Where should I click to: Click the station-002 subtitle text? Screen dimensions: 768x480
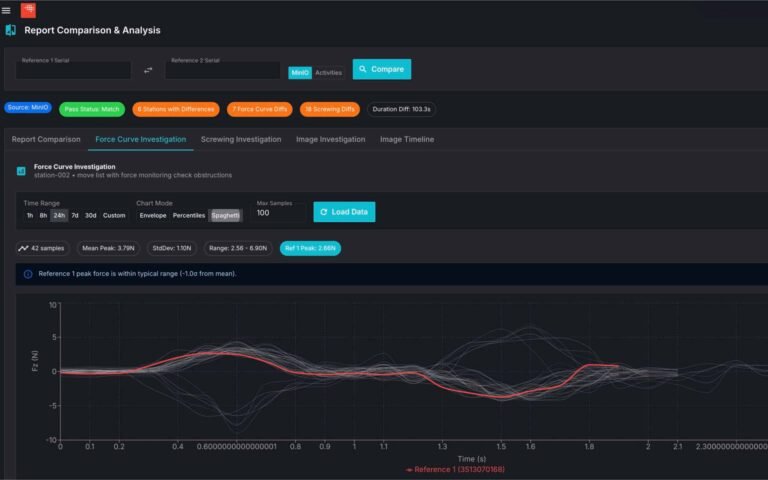(x=133, y=175)
